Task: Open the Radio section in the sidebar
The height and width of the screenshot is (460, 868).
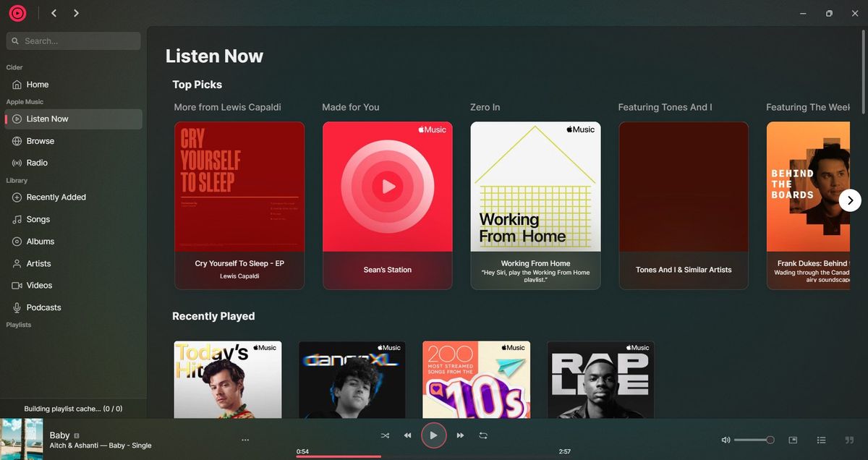Action: pyautogui.click(x=35, y=162)
